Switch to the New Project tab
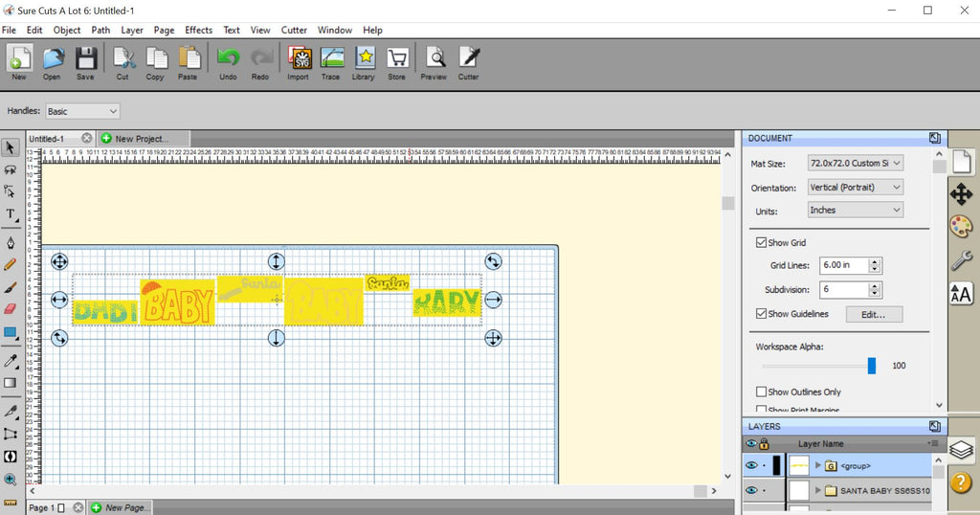 [x=144, y=139]
